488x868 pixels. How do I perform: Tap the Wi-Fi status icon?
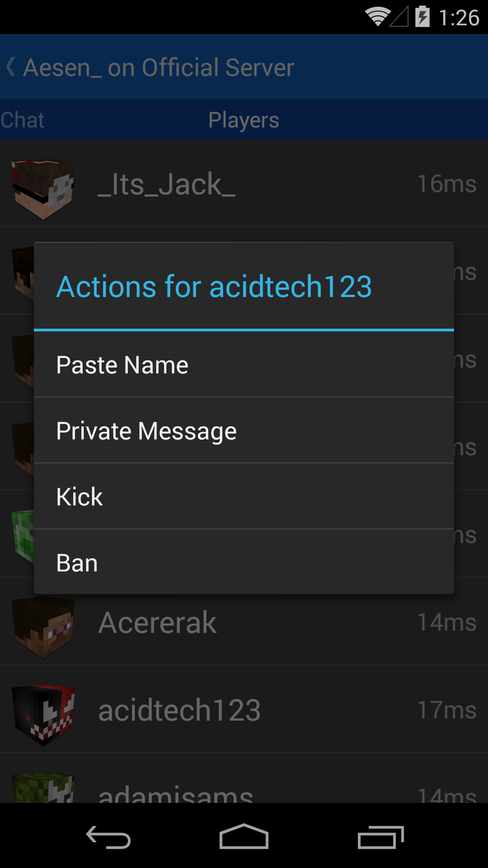[378, 17]
